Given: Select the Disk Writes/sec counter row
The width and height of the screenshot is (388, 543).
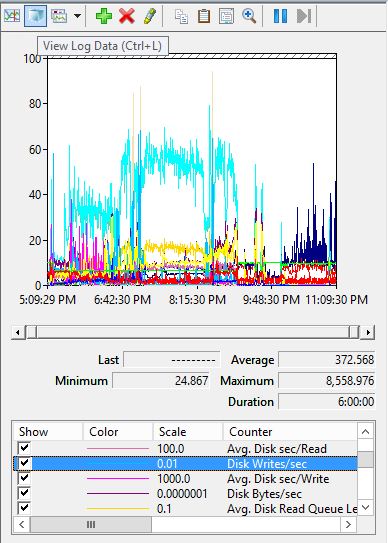Looking at the screenshot, I should 185,463.
